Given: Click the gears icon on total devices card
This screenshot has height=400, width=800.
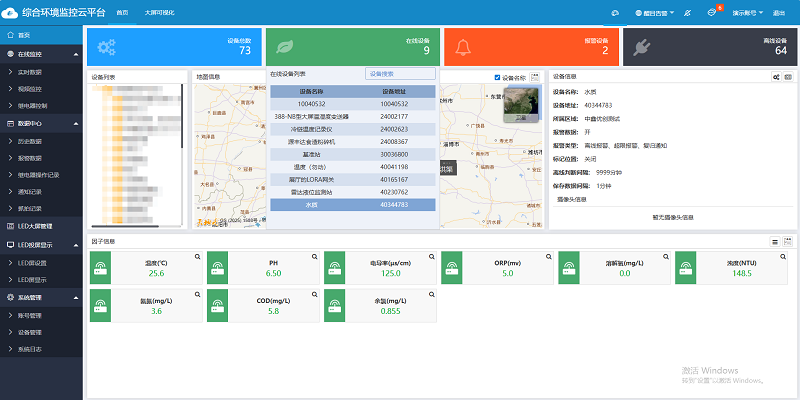Looking at the screenshot, I should [106, 47].
